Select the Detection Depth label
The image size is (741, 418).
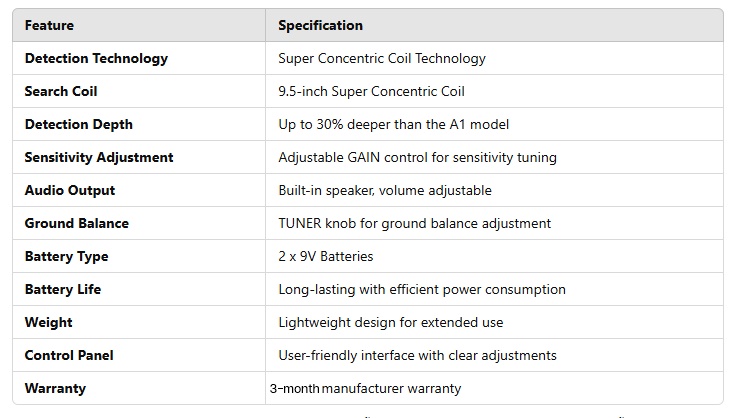pyautogui.click(x=79, y=124)
